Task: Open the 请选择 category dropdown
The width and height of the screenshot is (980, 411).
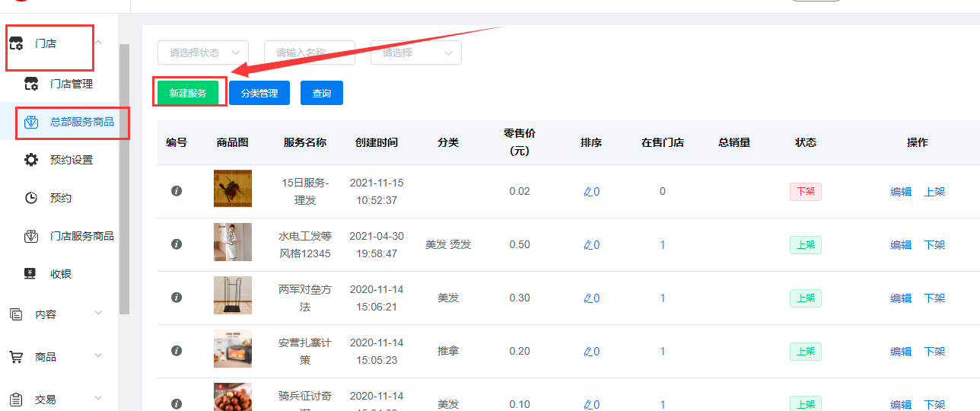Action: pos(416,53)
